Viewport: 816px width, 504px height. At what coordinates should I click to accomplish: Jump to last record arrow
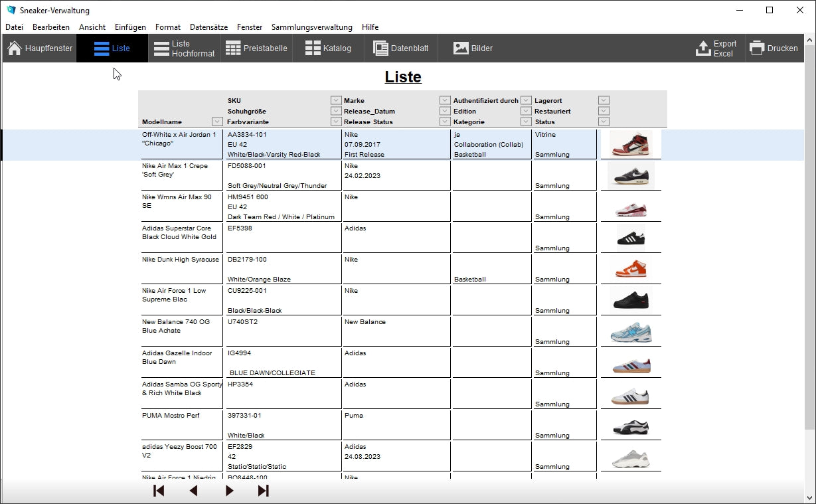tap(264, 491)
